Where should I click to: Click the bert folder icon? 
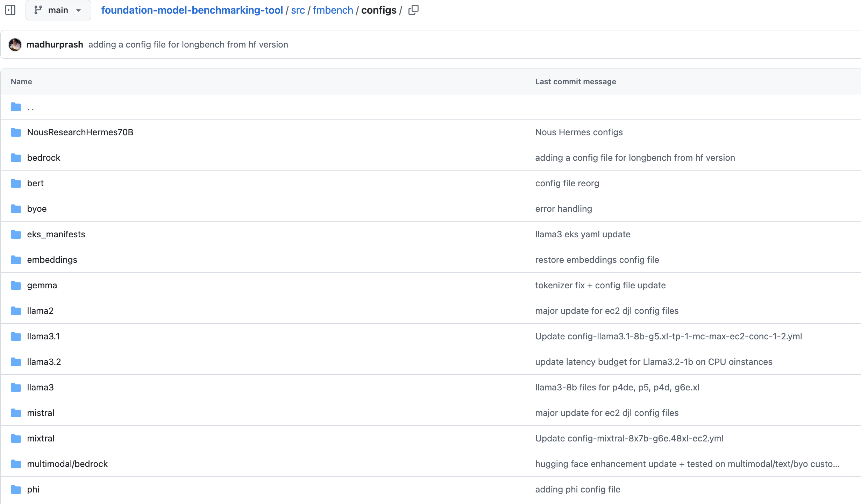16,183
